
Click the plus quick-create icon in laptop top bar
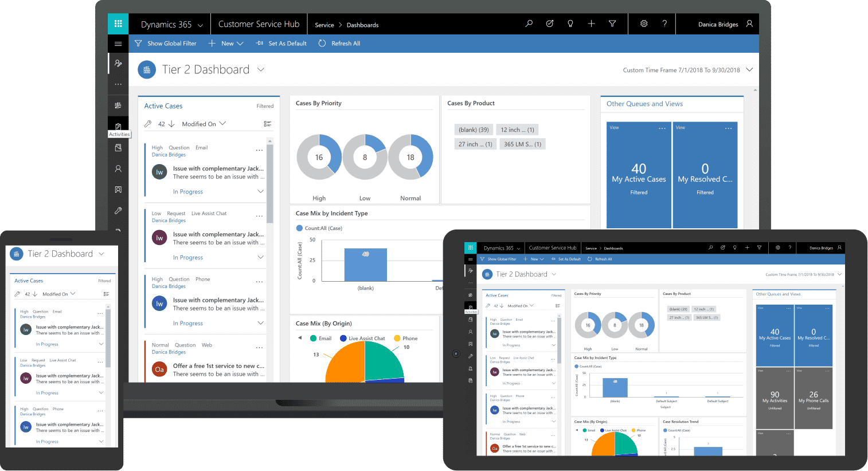click(x=591, y=24)
